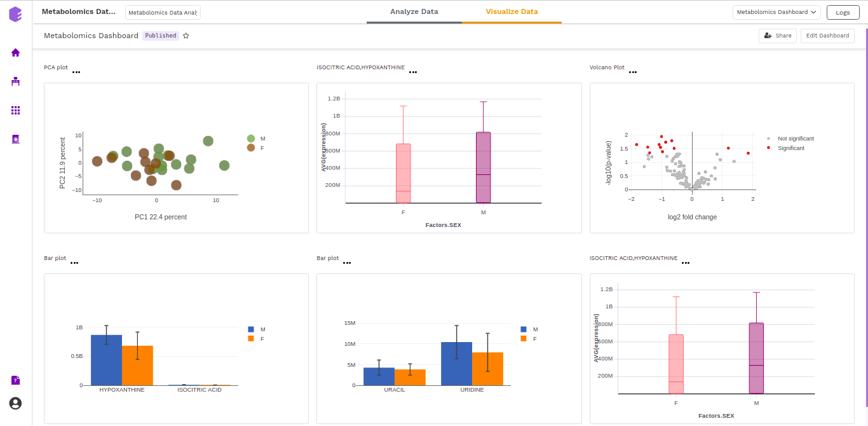Viewport: 868px width, 426px height.
Task: Star the Metabolomics Dashboard as favorite
Action: [186, 36]
